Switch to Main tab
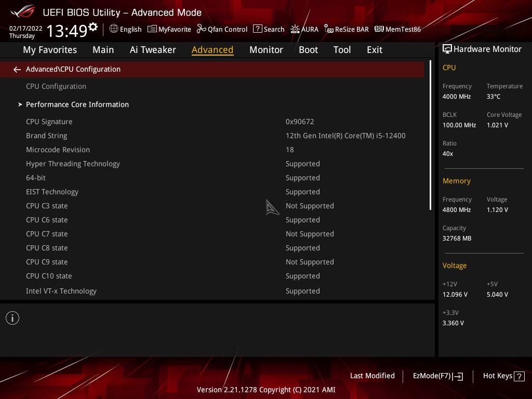This screenshot has height=399, width=532. [103, 50]
